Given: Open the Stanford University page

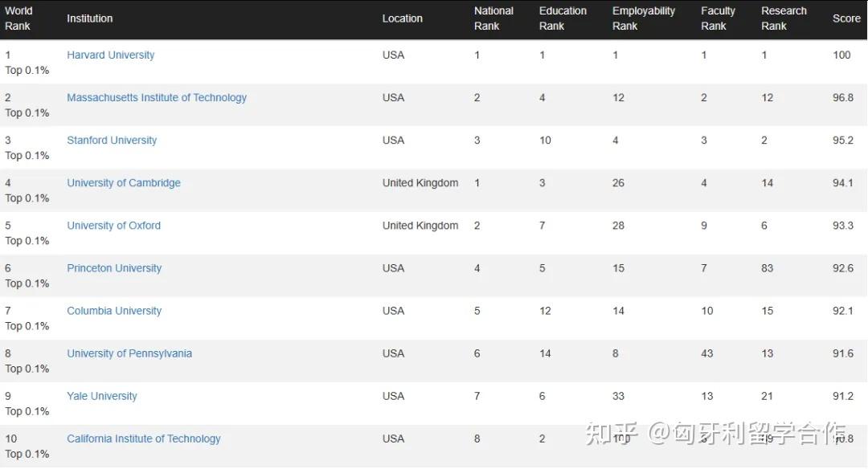Looking at the screenshot, I should 112,141.
